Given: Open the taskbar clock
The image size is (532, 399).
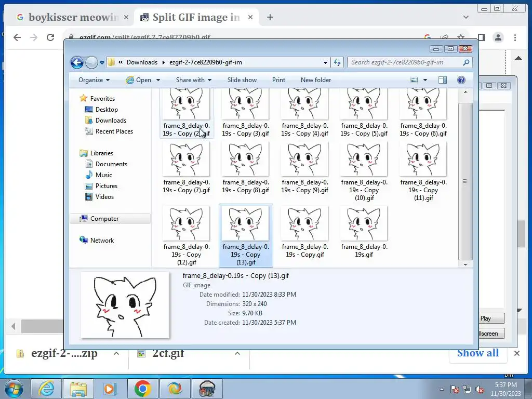Looking at the screenshot, I should tap(506, 389).
